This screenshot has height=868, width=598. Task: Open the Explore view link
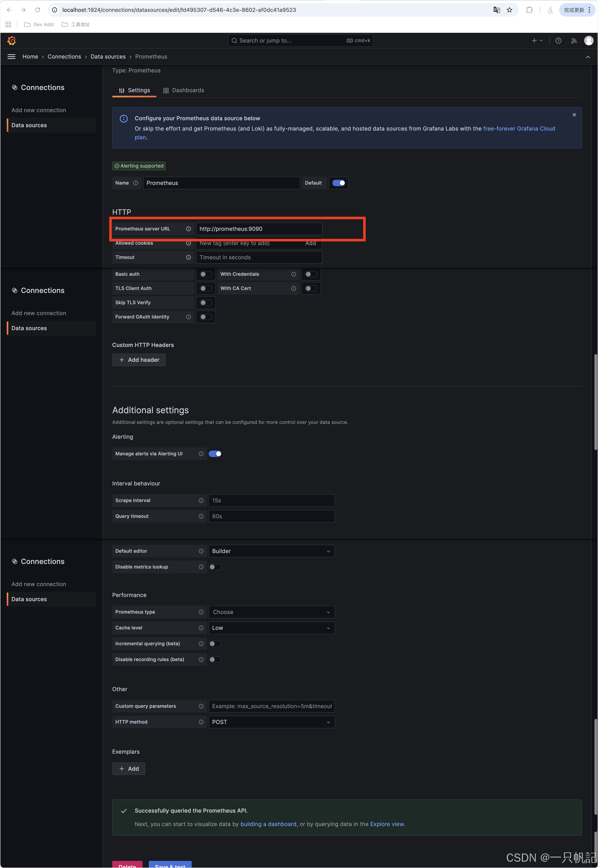(387, 824)
